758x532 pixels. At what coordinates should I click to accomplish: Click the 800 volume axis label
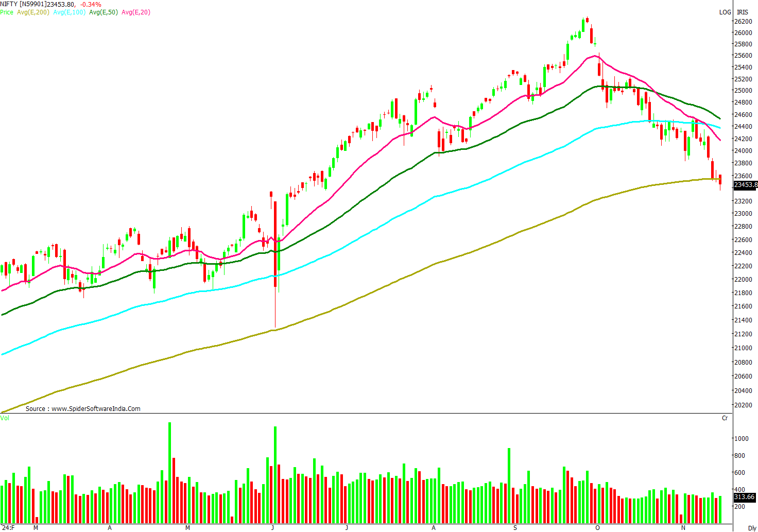(x=739, y=456)
